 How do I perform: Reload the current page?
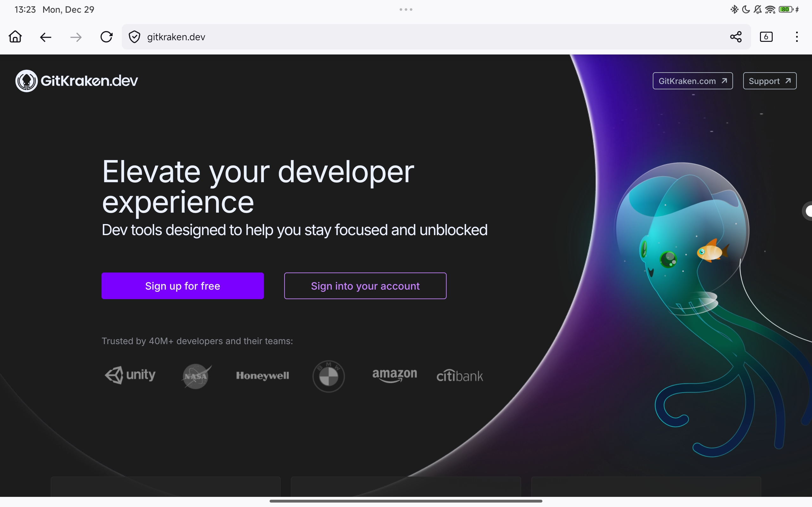106,37
